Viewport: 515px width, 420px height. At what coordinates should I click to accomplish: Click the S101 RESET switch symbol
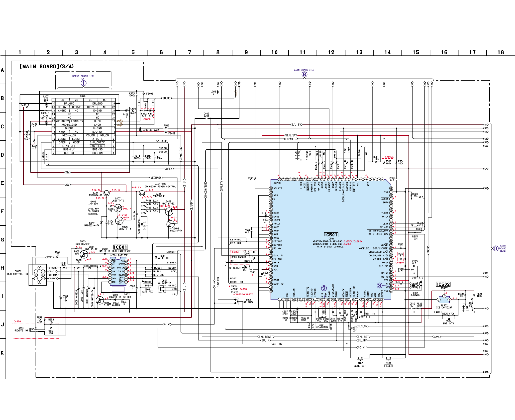click(388, 359)
